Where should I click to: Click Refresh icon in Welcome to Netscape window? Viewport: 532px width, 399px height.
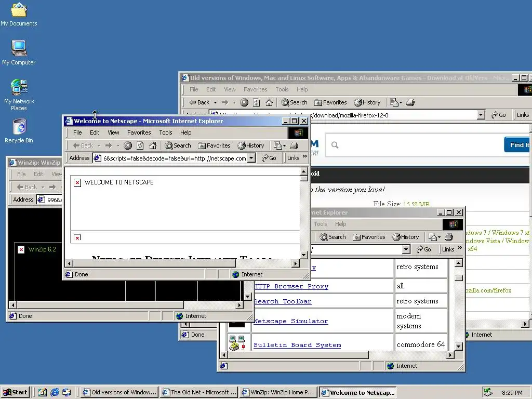pos(140,145)
